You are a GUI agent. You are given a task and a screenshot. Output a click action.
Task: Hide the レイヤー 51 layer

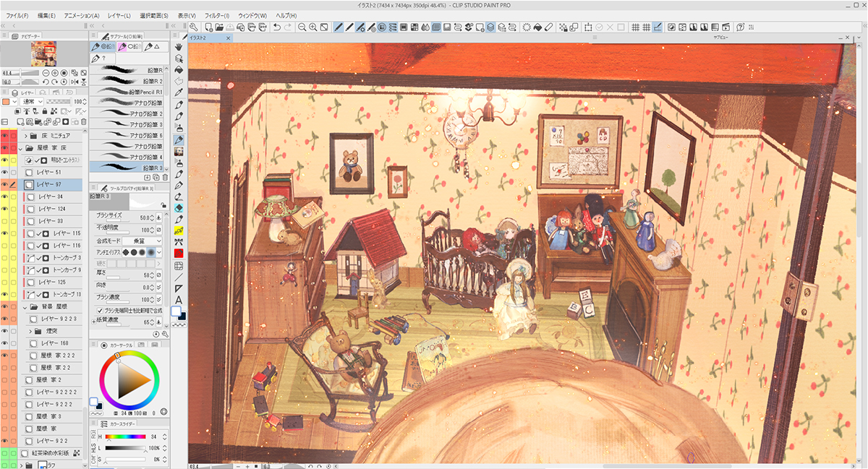[6, 173]
